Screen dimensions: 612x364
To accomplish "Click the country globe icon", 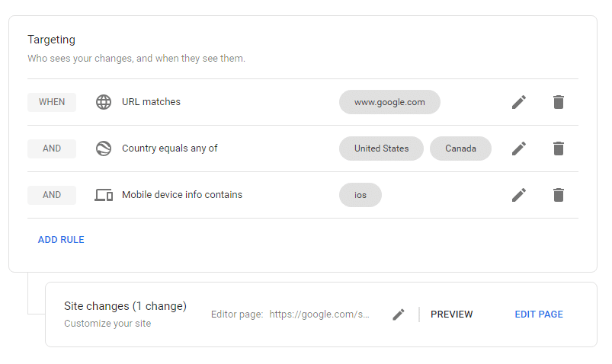I will pos(104,148).
